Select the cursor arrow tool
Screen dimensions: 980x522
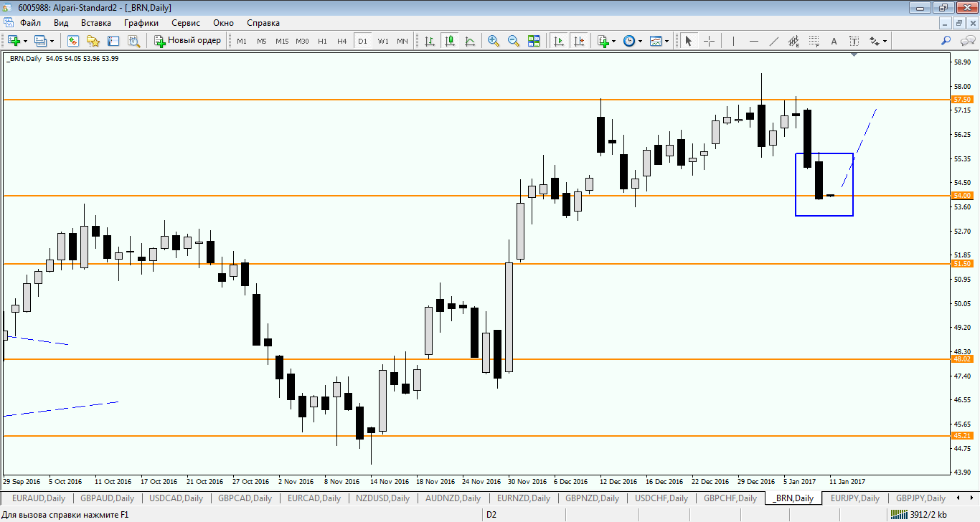(689, 41)
